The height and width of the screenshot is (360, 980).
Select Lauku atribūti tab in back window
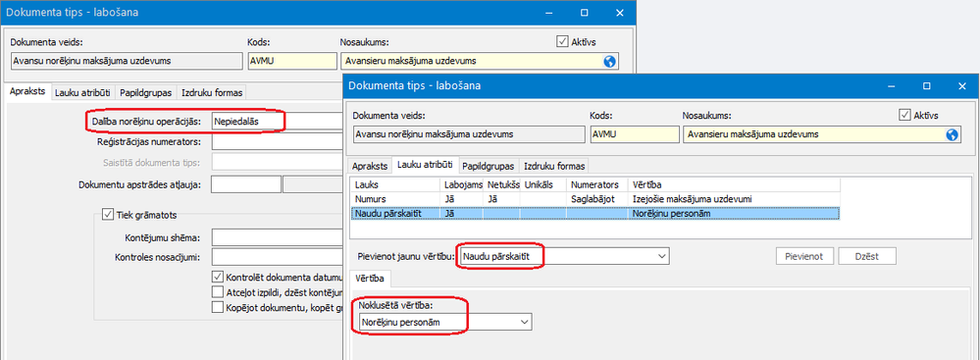tap(83, 92)
